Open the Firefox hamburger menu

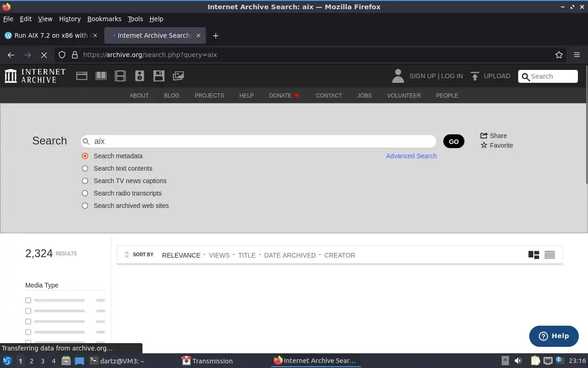(x=577, y=55)
